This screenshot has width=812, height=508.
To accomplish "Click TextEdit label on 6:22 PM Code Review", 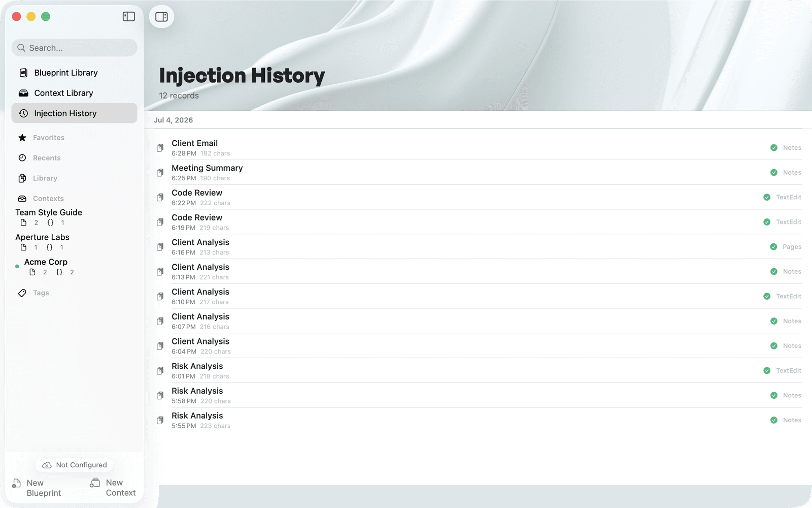I will coord(789,197).
